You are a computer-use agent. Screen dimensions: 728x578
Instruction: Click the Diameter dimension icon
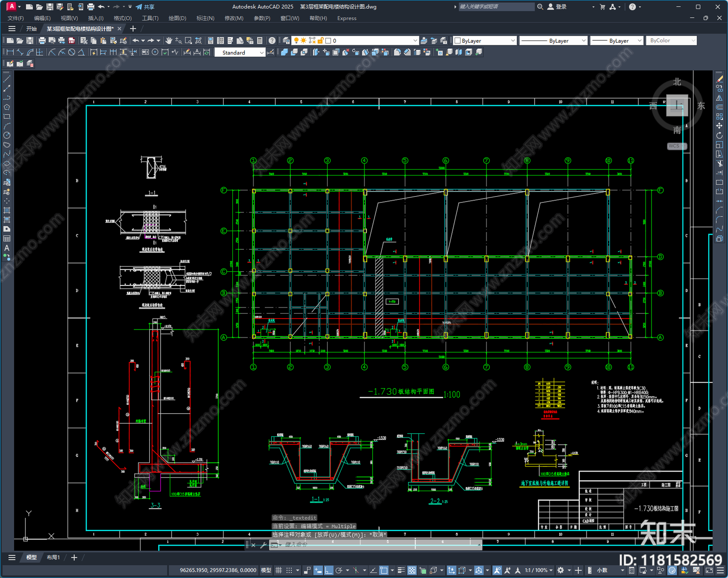click(x=71, y=52)
